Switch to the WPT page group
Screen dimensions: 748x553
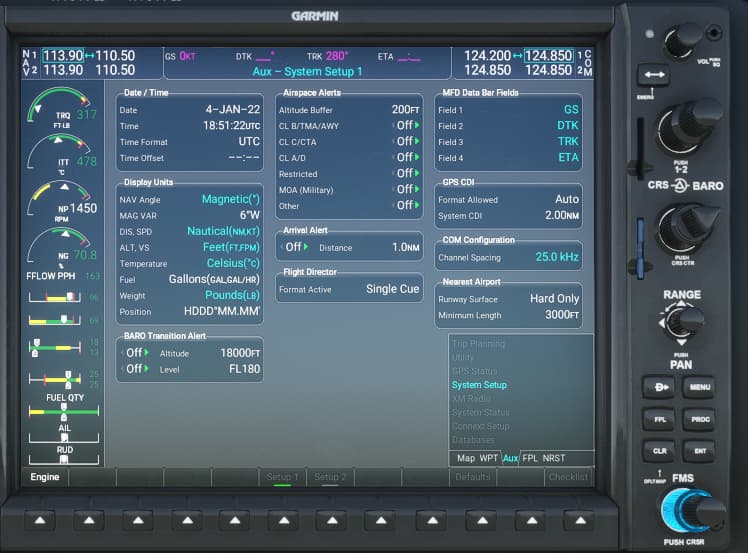[488, 458]
